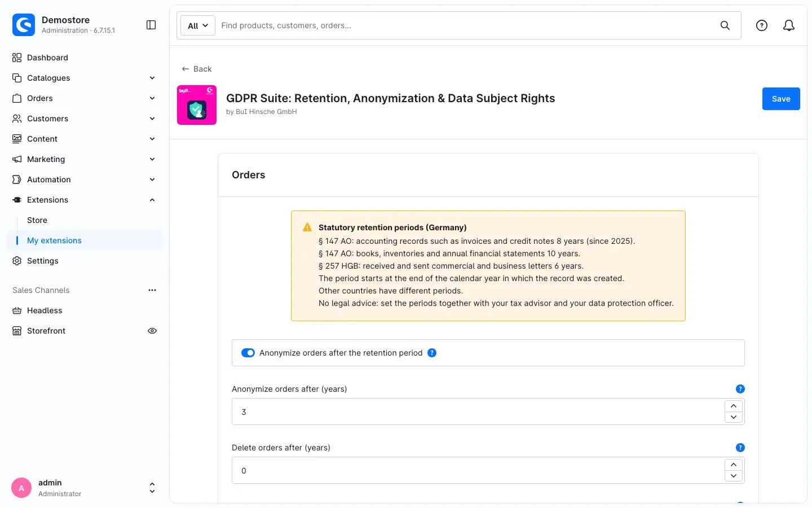Screen dimensions: 812x508
Task: Open the help center icon
Action: tap(762, 25)
